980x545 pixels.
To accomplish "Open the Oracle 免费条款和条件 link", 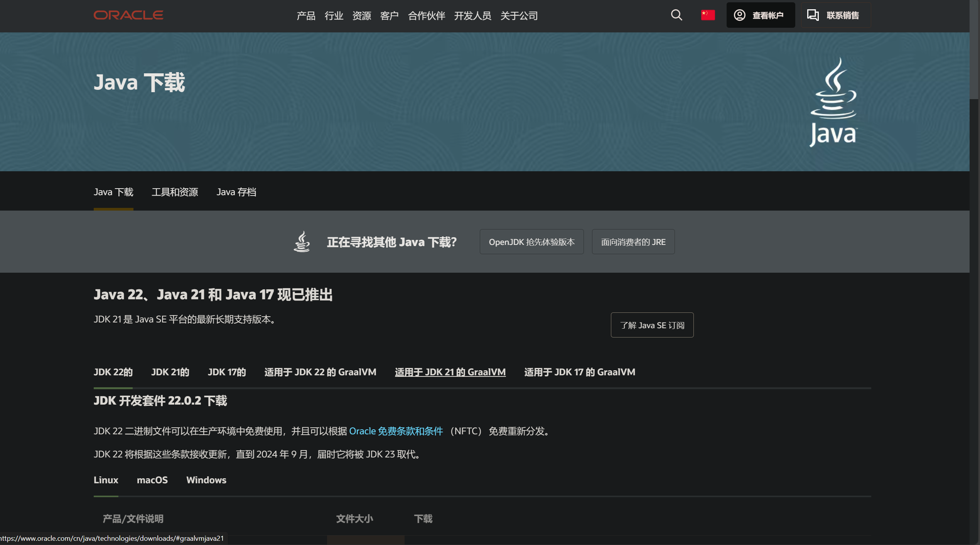I will [x=396, y=431].
